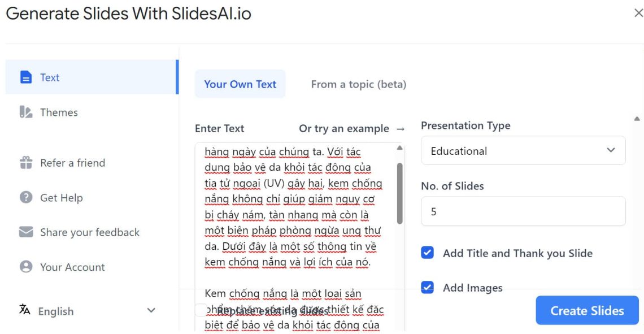Open Get Help via the question mark icon

(25, 198)
